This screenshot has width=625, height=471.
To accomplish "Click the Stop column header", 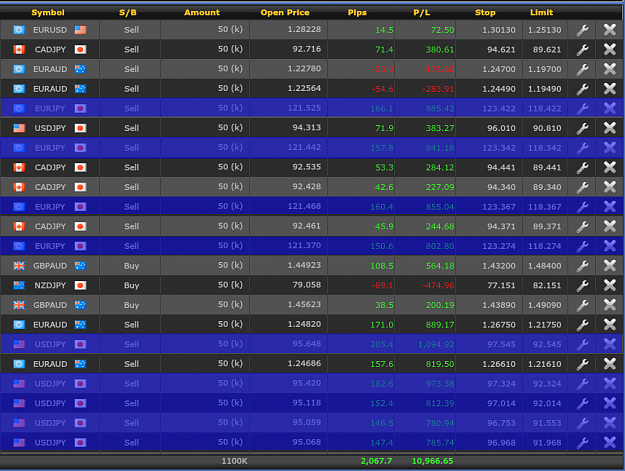I will click(x=485, y=12).
